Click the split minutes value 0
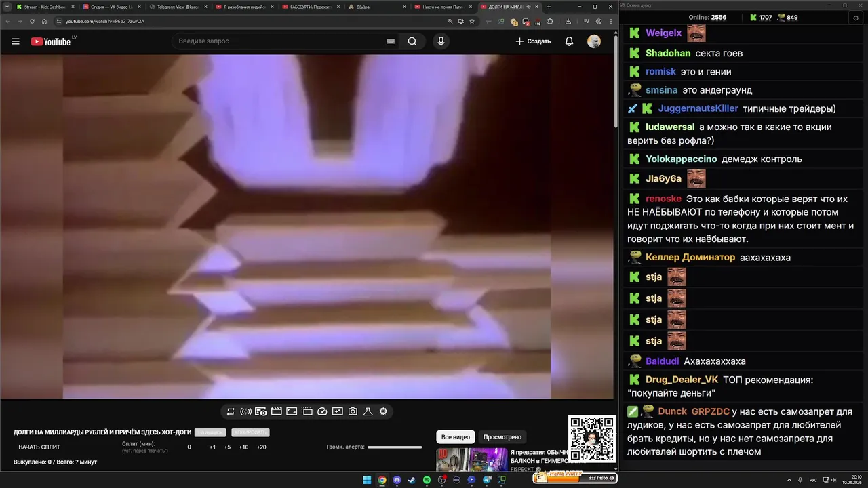Screen dimensions: 868x488 [x=189, y=447]
